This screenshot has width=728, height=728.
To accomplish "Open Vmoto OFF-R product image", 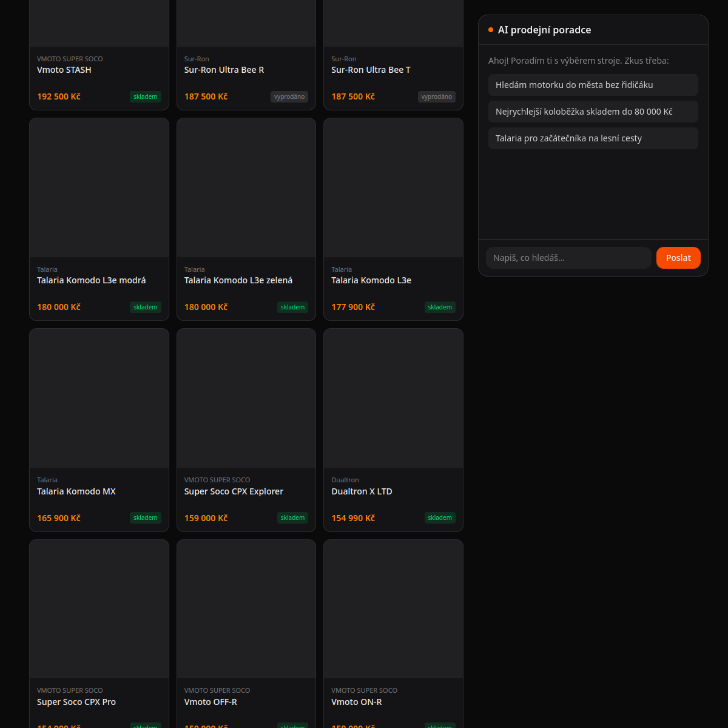I will pos(246,609).
